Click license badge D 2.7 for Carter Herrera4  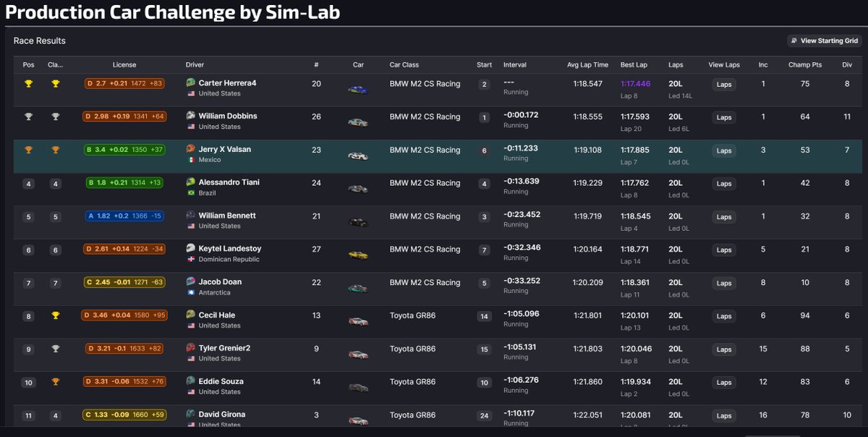[x=124, y=84]
